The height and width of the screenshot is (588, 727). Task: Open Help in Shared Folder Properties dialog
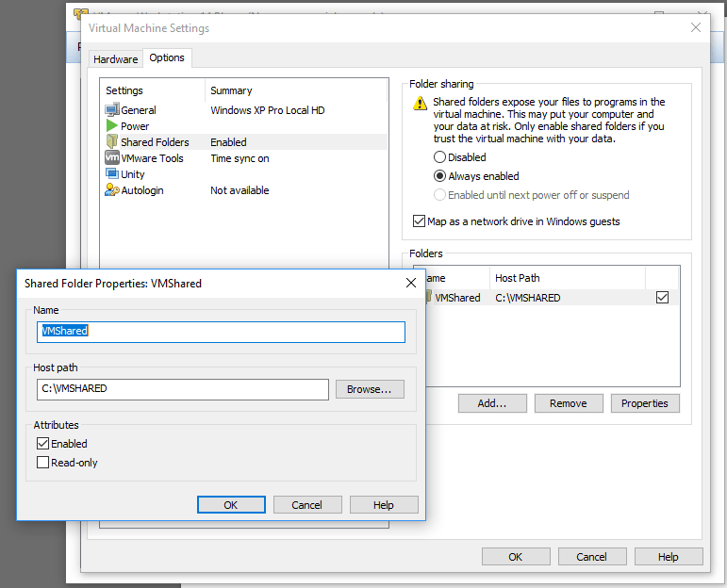click(x=384, y=504)
